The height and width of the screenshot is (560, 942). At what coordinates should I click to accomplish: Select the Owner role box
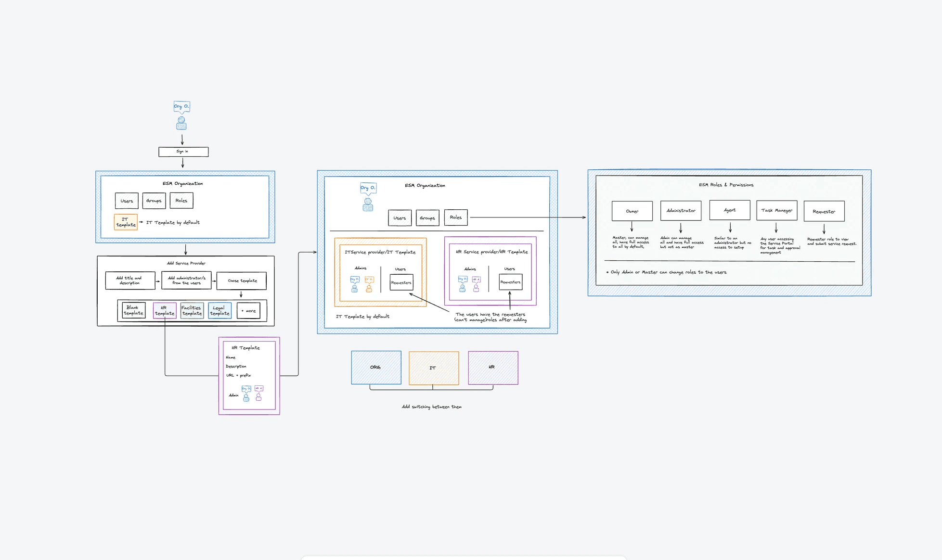[632, 211]
